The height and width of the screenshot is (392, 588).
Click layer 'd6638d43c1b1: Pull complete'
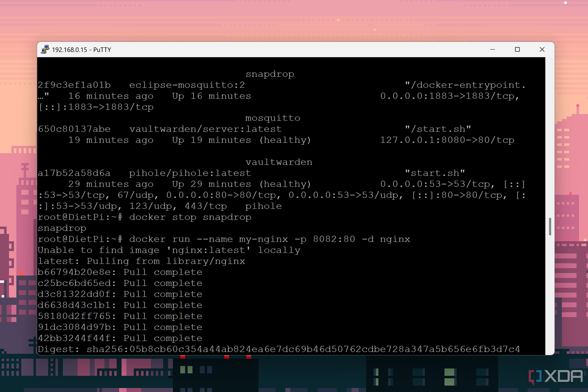(120, 305)
